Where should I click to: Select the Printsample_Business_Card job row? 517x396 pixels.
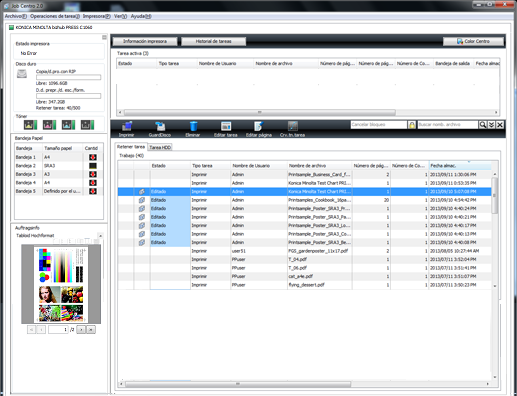coord(304,174)
